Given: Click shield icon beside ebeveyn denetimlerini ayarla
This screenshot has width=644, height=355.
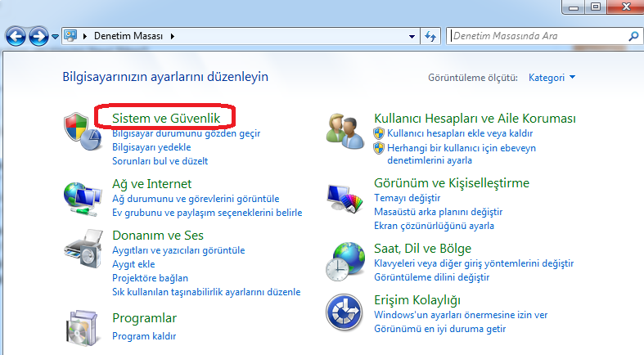Looking at the screenshot, I should click(x=379, y=148).
